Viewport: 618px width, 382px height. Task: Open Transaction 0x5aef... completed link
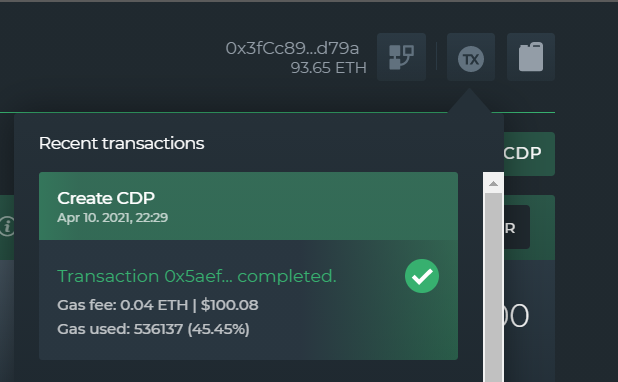point(197,276)
